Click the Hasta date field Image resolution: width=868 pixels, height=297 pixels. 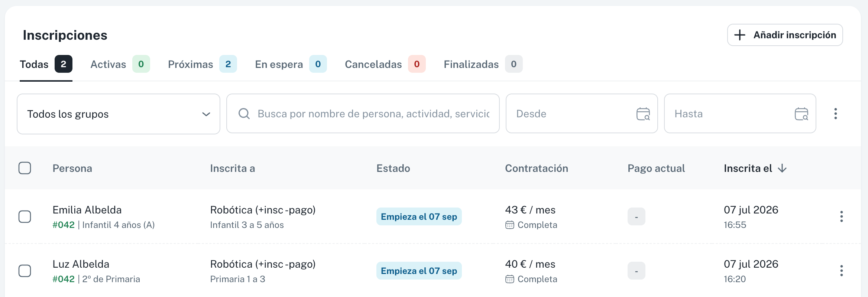click(740, 114)
